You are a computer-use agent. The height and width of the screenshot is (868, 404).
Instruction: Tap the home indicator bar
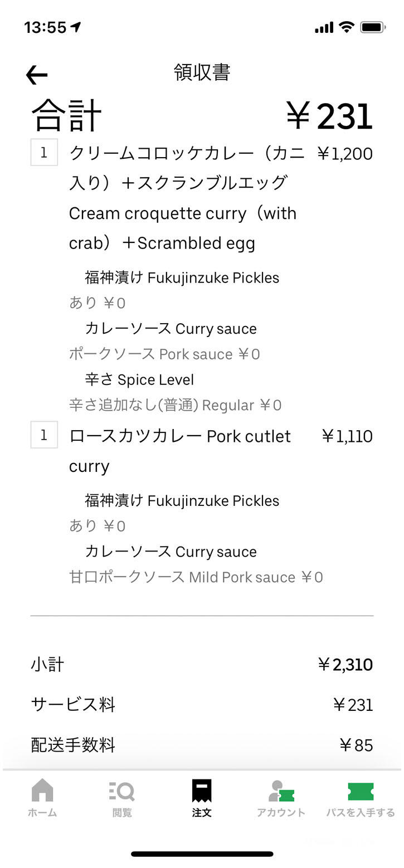202,854
